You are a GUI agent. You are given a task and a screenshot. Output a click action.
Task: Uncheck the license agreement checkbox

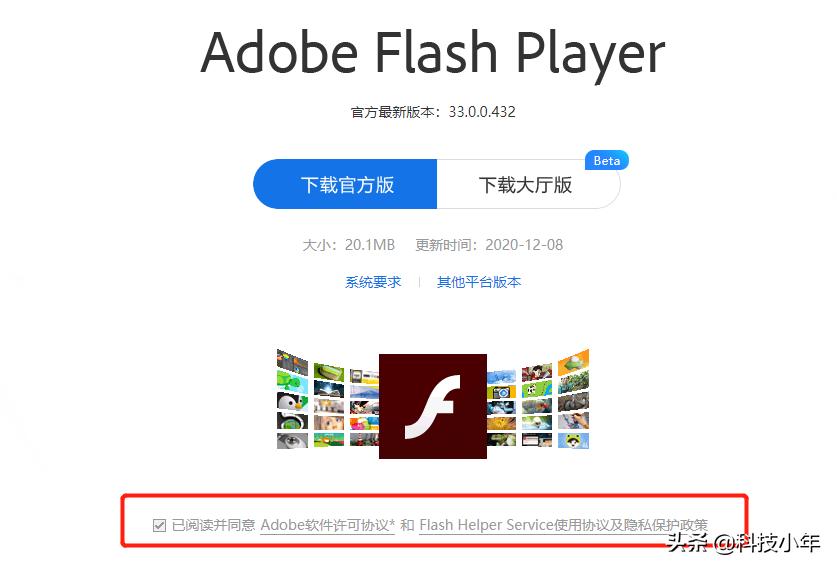tap(159, 526)
